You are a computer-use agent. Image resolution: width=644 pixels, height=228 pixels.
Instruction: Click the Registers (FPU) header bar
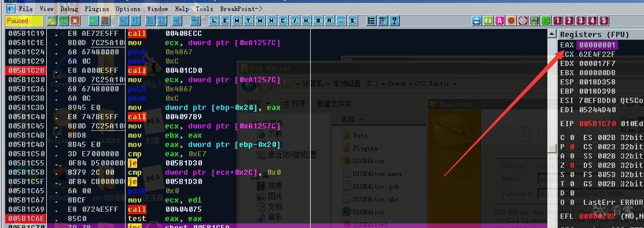[x=601, y=34]
